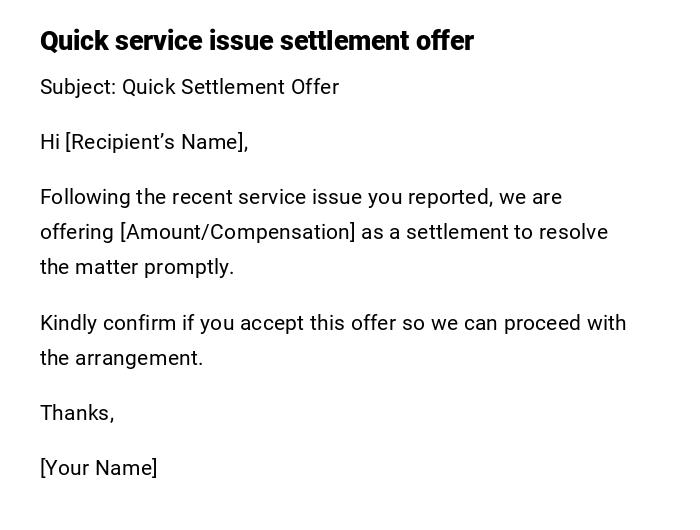The width and height of the screenshot is (700, 530).
Task: Click "Quick Settlement Offer" in the subject line
Action: pos(230,87)
